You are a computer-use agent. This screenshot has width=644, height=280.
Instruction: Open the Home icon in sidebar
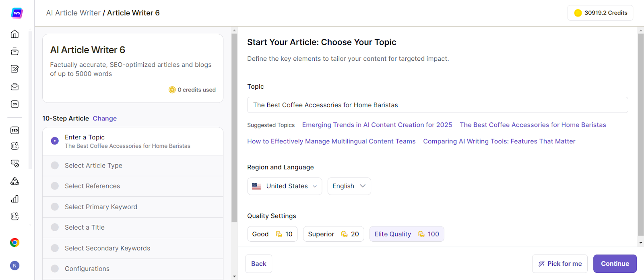click(x=15, y=34)
